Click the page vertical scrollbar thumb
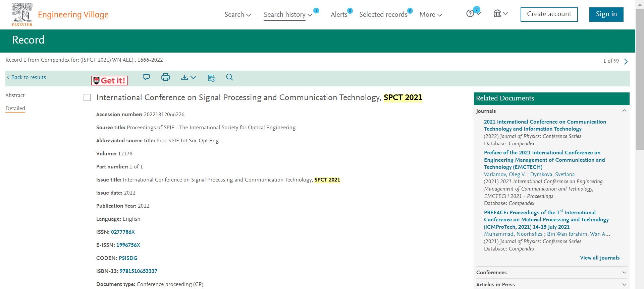Image resolution: width=644 pixels, height=289 pixels. pos(640,79)
